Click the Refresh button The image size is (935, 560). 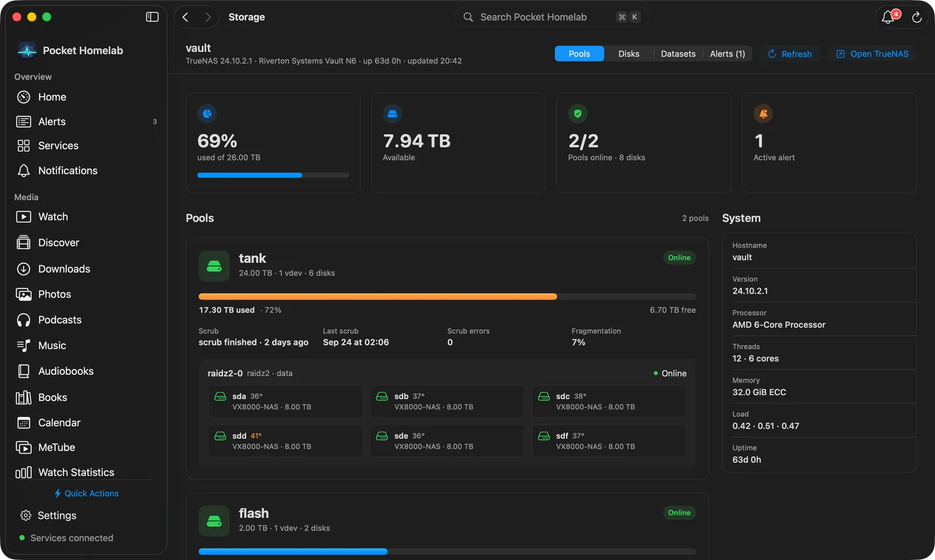pos(789,54)
